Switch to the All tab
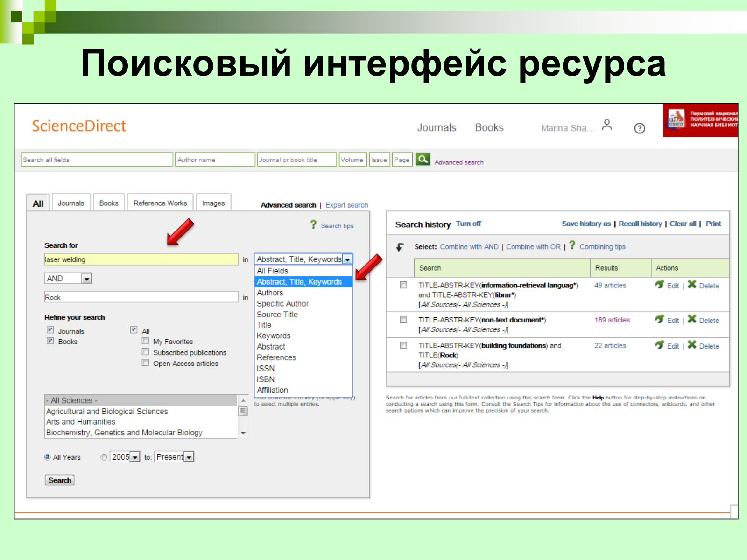The image size is (747, 560). 38,203
